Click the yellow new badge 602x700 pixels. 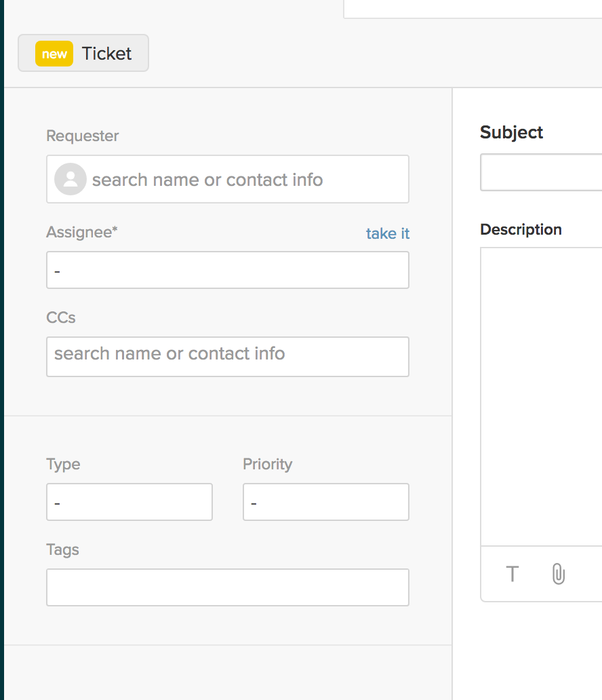[54, 54]
